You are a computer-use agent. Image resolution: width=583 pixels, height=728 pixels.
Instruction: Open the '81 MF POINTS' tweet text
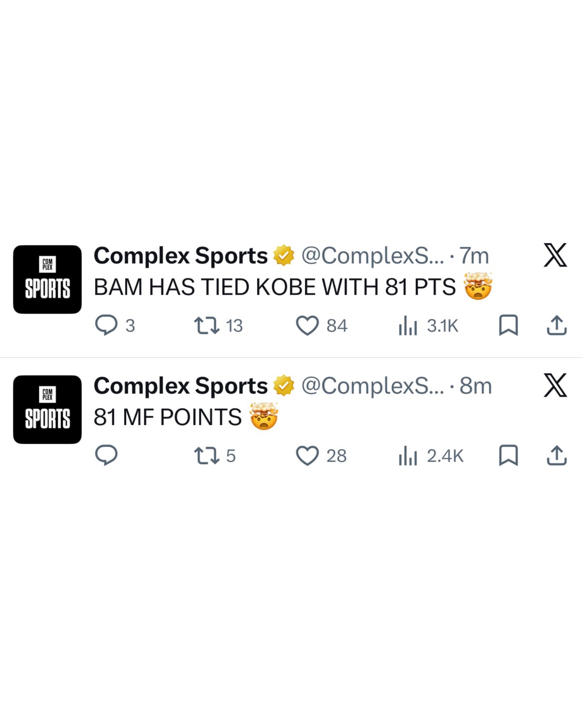(x=168, y=417)
